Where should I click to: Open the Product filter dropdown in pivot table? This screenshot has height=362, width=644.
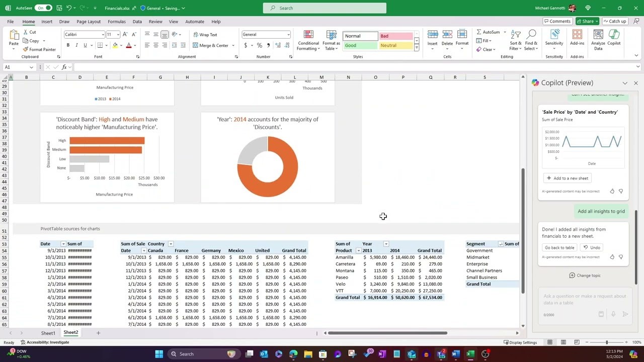358,250
